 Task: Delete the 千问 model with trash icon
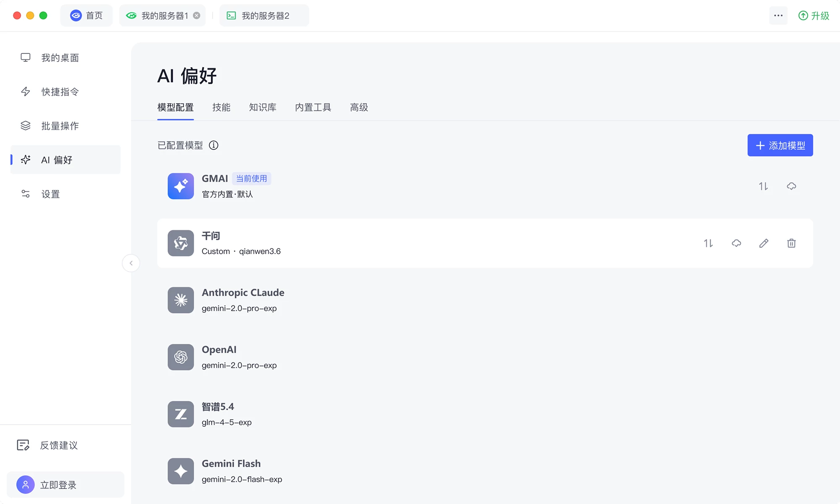(791, 243)
